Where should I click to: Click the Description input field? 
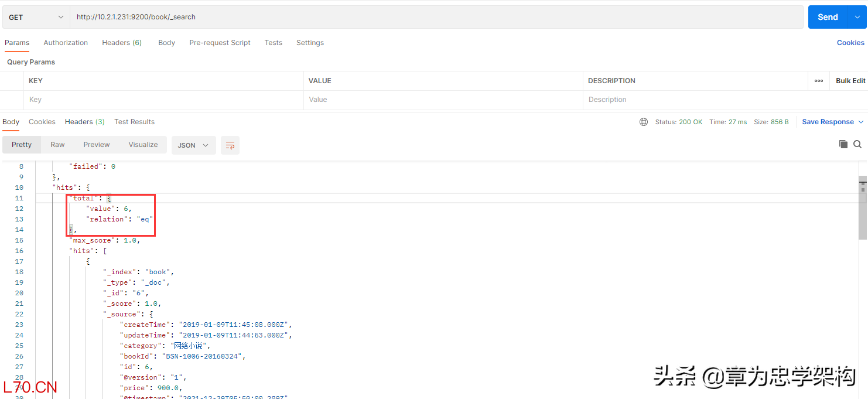point(695,100)
